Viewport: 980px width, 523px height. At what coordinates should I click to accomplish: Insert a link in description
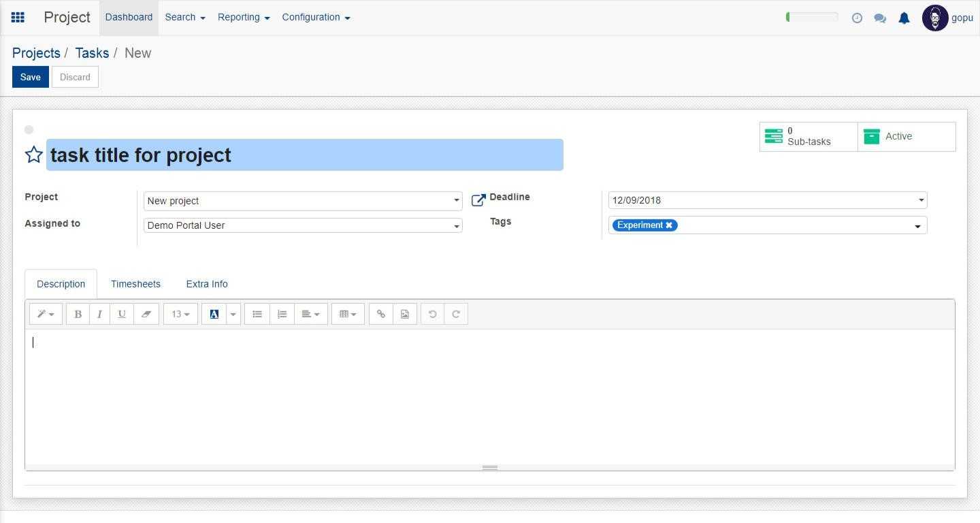point(381,314)
